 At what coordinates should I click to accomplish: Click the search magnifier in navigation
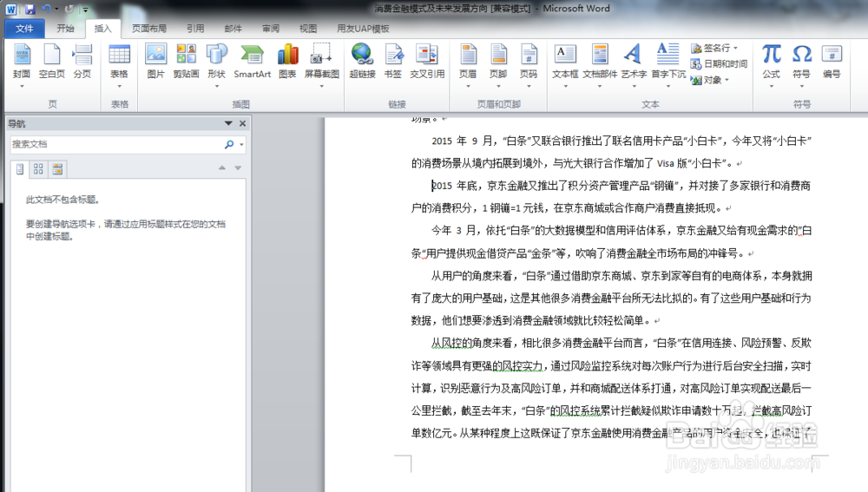point(229,144)
